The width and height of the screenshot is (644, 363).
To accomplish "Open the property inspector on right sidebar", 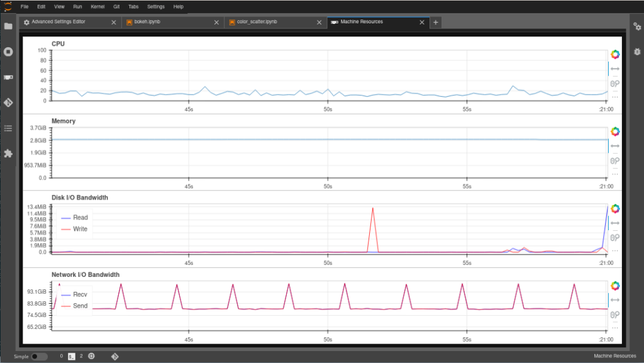I will click(x=636, y=26).
